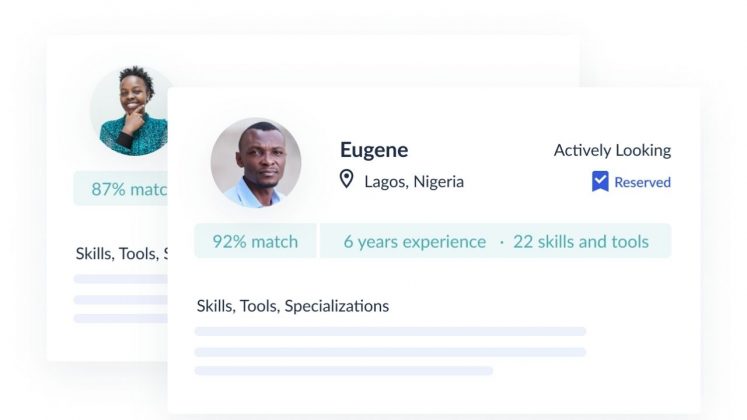Screen dimensions: 747x420
Task: Select the 92% match badge
Action: pos(255,241)
